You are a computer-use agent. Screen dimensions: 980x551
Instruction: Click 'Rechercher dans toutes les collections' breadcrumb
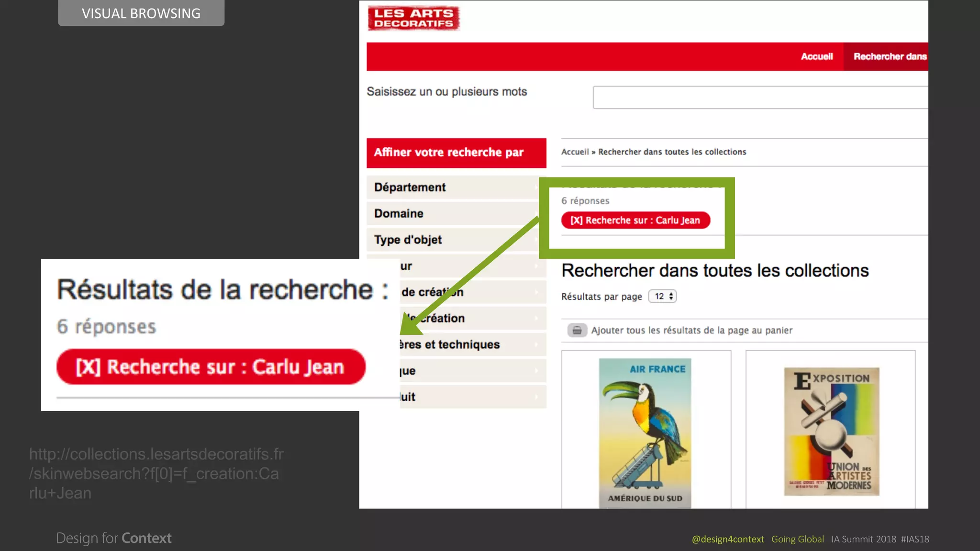[672, 152]
